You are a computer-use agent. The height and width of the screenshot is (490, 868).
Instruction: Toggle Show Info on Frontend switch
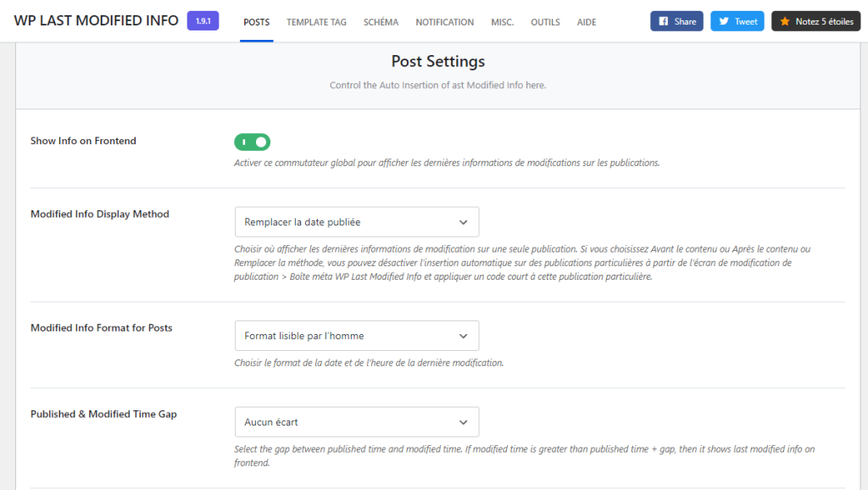click(x=252, y=142)
